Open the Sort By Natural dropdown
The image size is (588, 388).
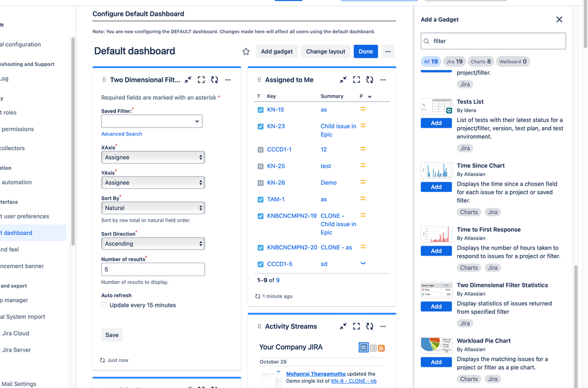[x=153, y=208]
